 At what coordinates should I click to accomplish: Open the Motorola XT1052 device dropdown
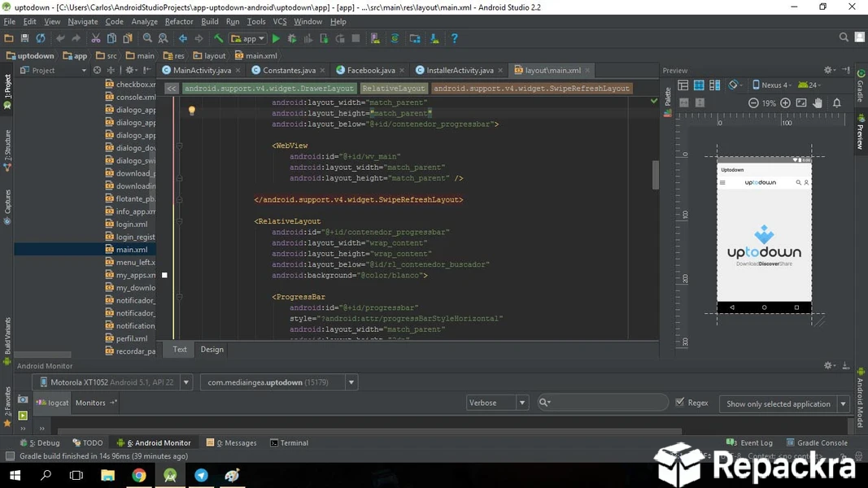click(112, 382)
